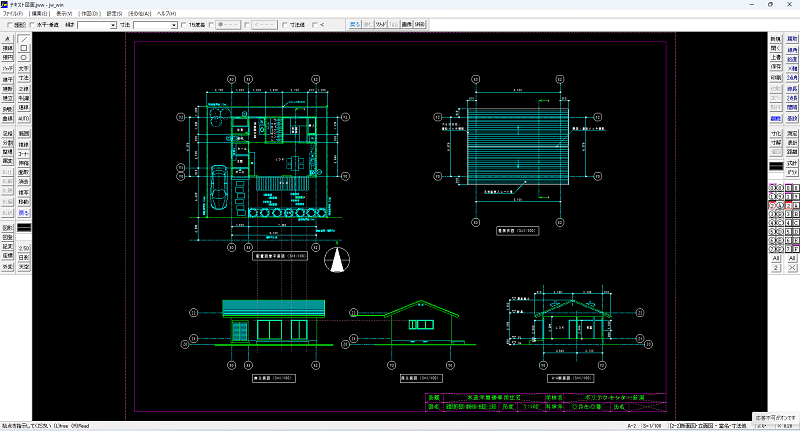
Task: Select the 多角形 polygon tool
Action: click(7, 109)
